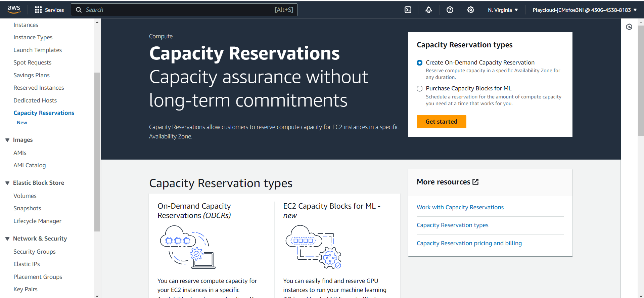644x298 pixels.
Task: Select Purchase Capacity Blocks for ML option
Action: [419, 89]
